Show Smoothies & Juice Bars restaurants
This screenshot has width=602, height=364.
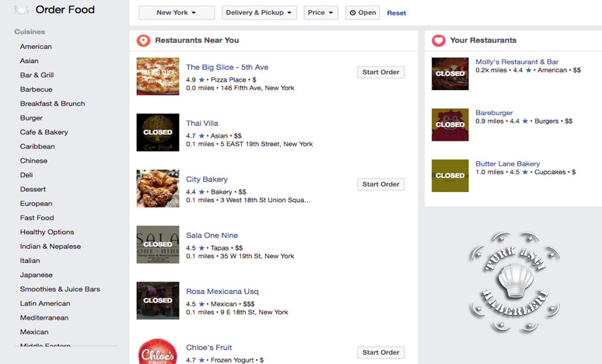pos(60,289)
